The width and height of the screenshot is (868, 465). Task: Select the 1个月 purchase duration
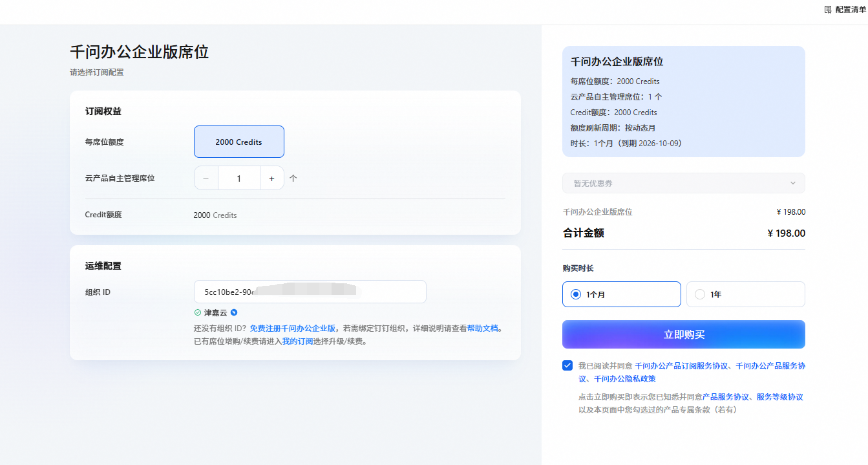tap(622, 294)
